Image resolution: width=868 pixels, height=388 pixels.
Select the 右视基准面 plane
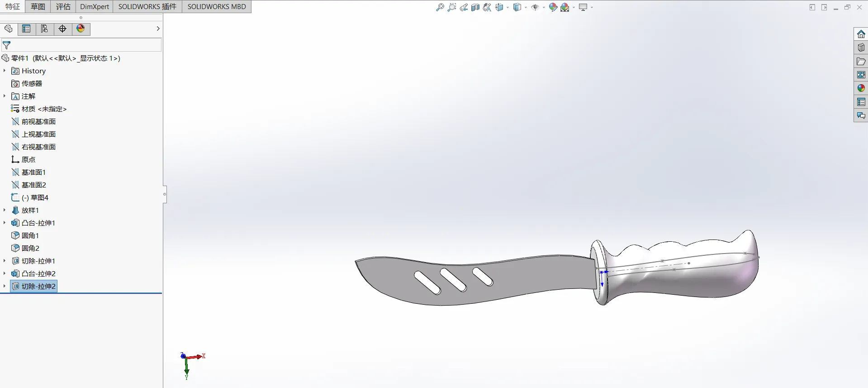[33, 147]
